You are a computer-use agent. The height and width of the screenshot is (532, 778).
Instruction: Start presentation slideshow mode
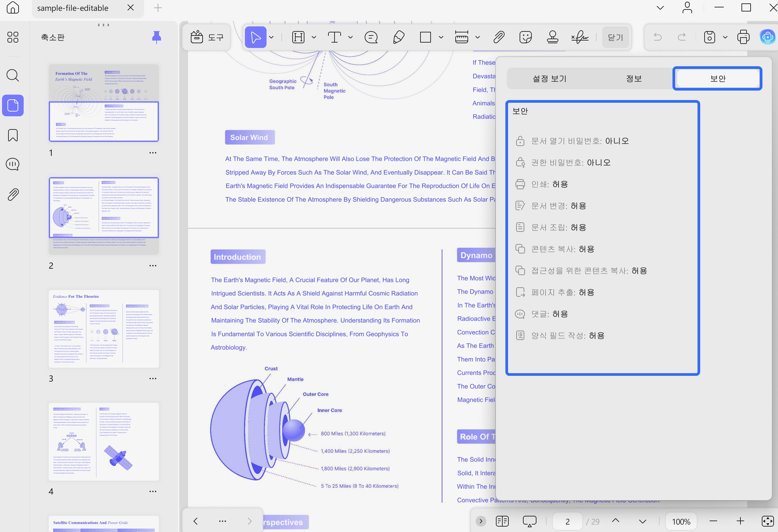tap(529, 521)
